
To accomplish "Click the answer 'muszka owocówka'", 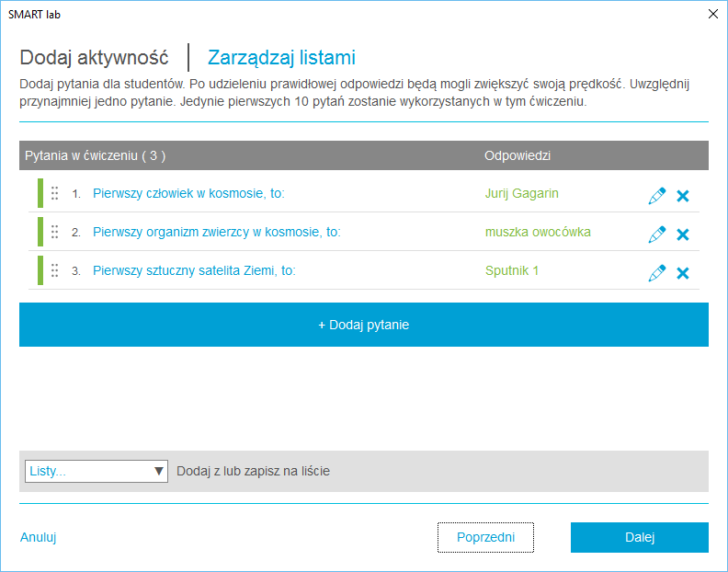I will [x=538, y=232].
